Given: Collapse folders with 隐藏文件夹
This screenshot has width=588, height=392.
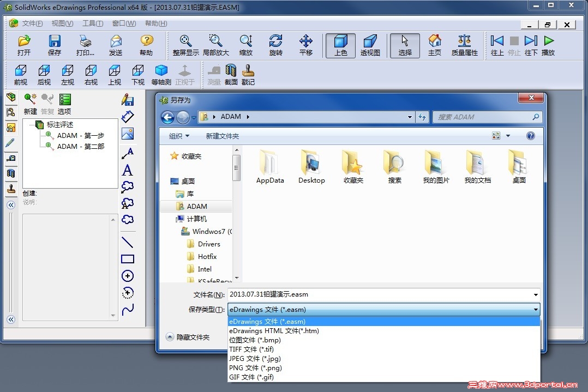Looking at the screenshot, I should point(188,337).
